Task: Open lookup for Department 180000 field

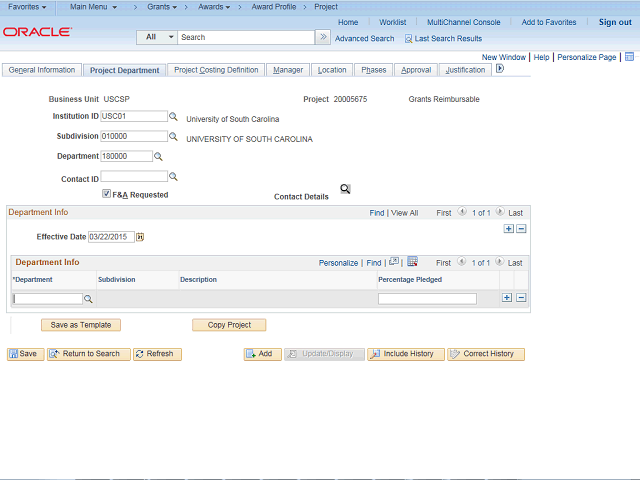Action: click(x=158, y=156)
